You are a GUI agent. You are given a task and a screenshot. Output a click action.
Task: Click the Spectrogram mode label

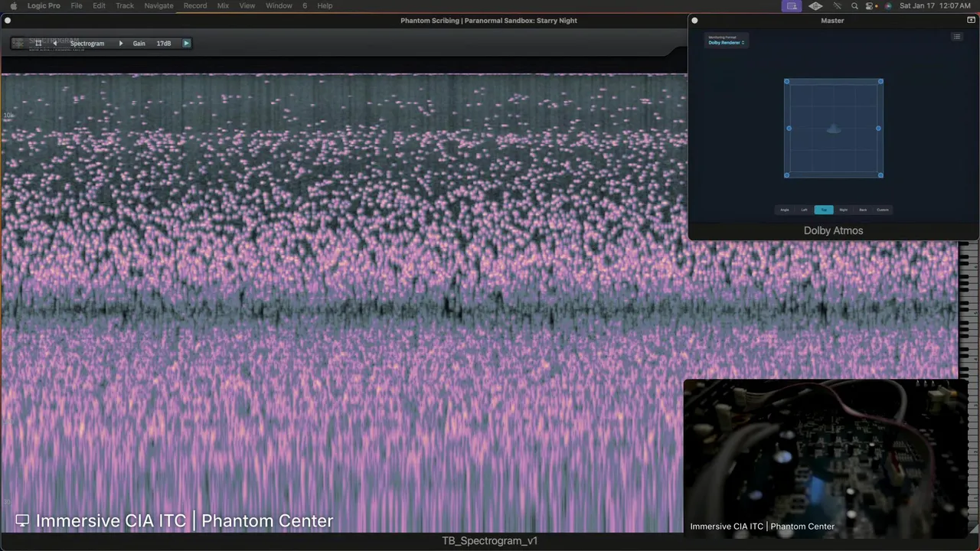pos(87,44)
